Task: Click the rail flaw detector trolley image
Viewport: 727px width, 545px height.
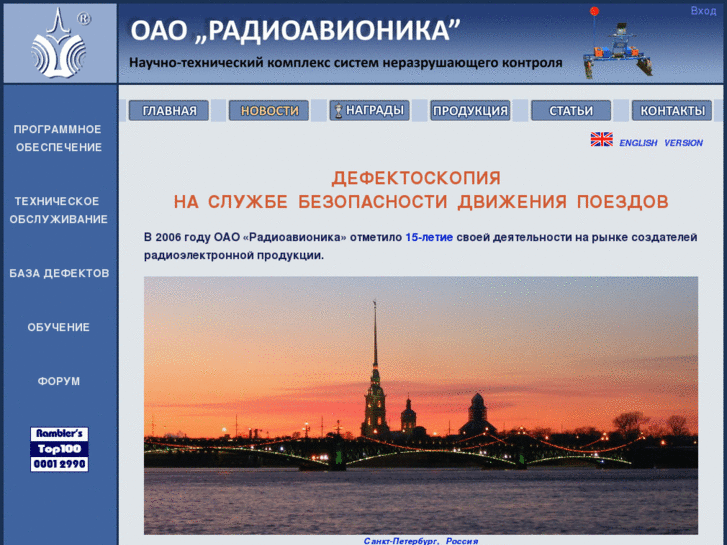Action: click(x=617, y=43)
